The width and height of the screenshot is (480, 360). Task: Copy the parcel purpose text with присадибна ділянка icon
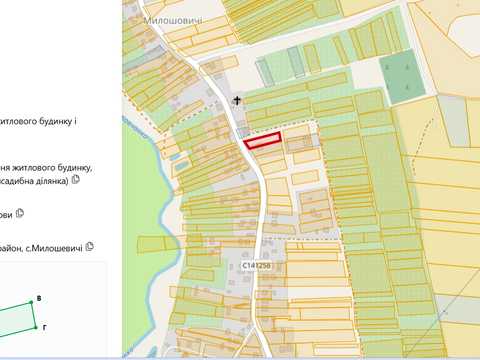[76, 180]
